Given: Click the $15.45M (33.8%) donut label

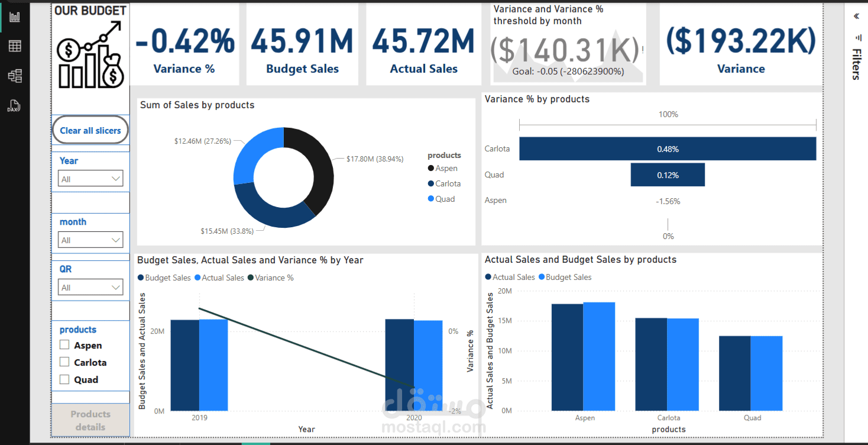Looking at the screenshot, I should [227, 231].
